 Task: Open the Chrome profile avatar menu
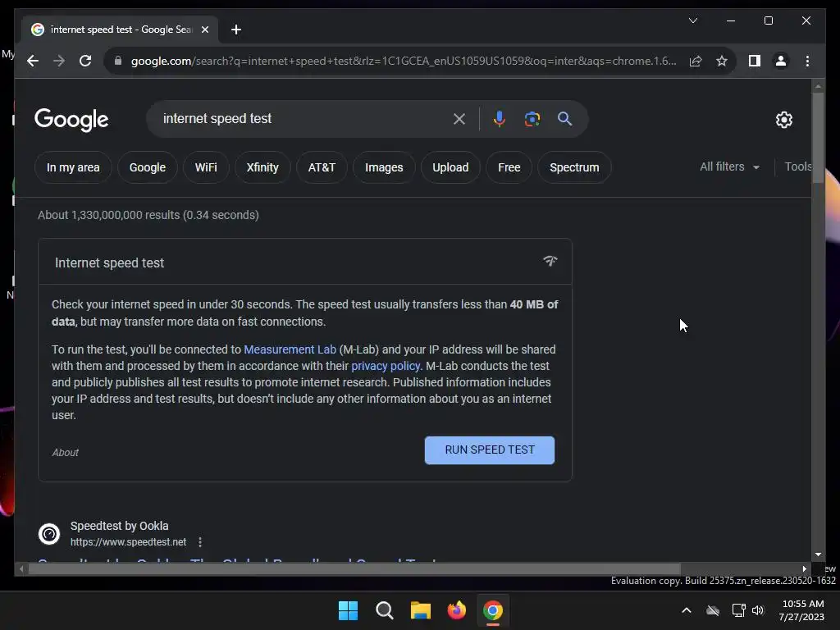(x=781, y=61)
